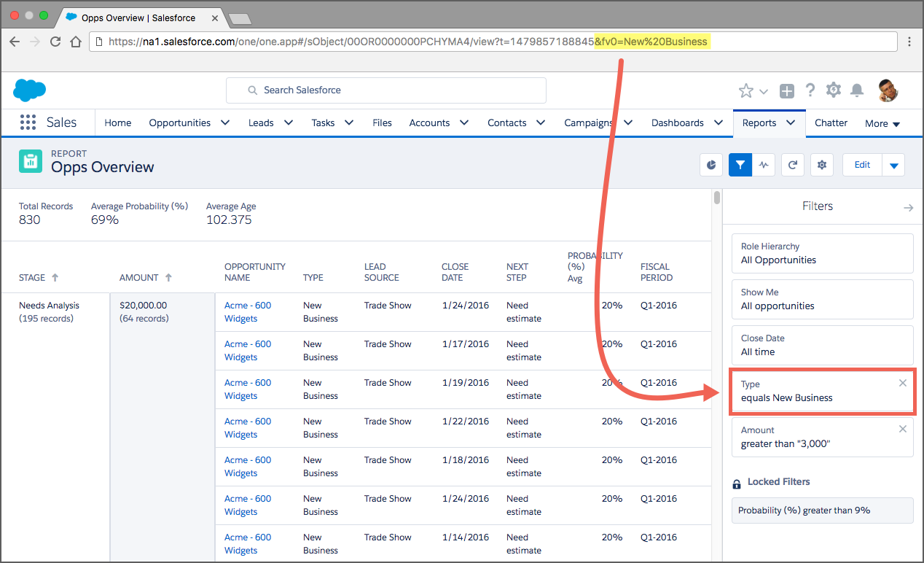The width and height of the screenshot is (924, 563).
Task: Click the Favorites star icon
Action: [x=746, y=90]
